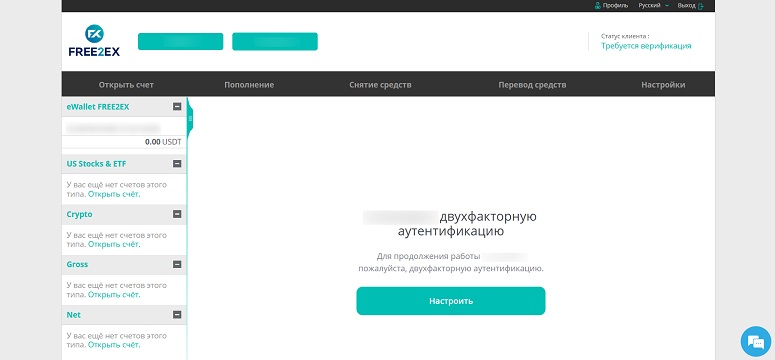This screenshot has height=360, width=775.
Task: Collapse the eWallet FREE2EX section
Action: point(177,106)
